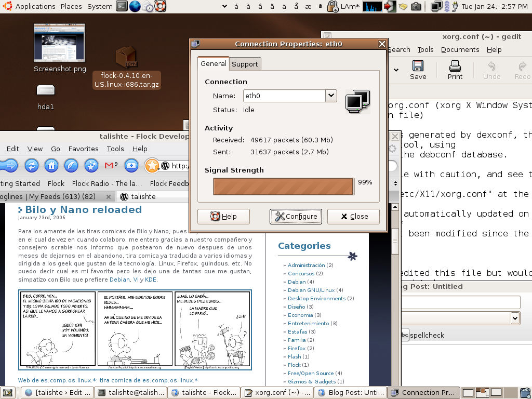The width and height of the screenshot is (532, 399).
Task: Open the Tools menu in gedit
Action: pos(425,49)
